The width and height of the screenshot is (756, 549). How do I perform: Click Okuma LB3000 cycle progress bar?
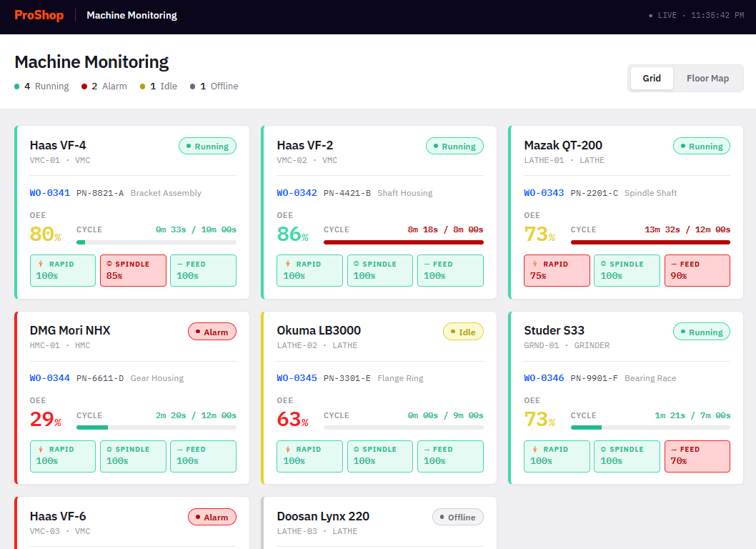[404, 427]
